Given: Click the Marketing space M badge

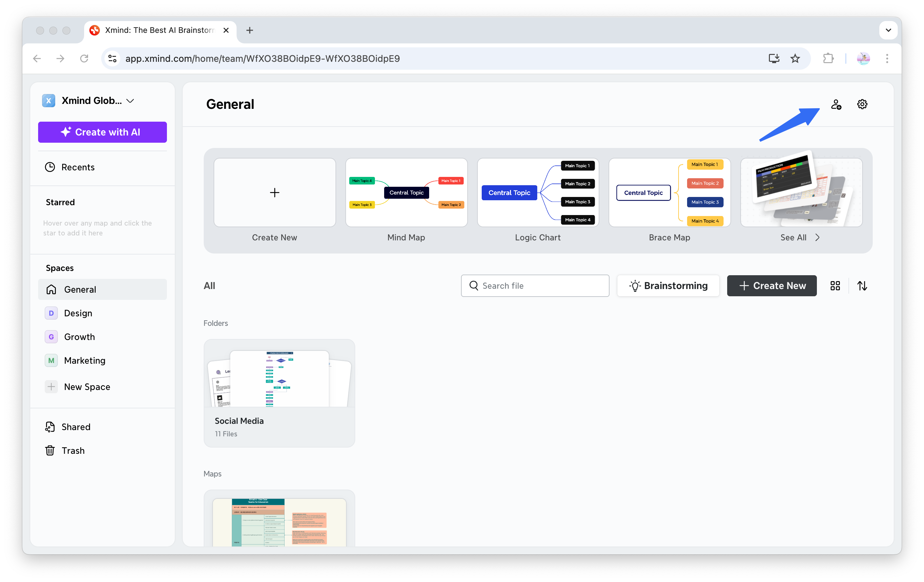Looking at the screenshot, I should pos(51,360).
